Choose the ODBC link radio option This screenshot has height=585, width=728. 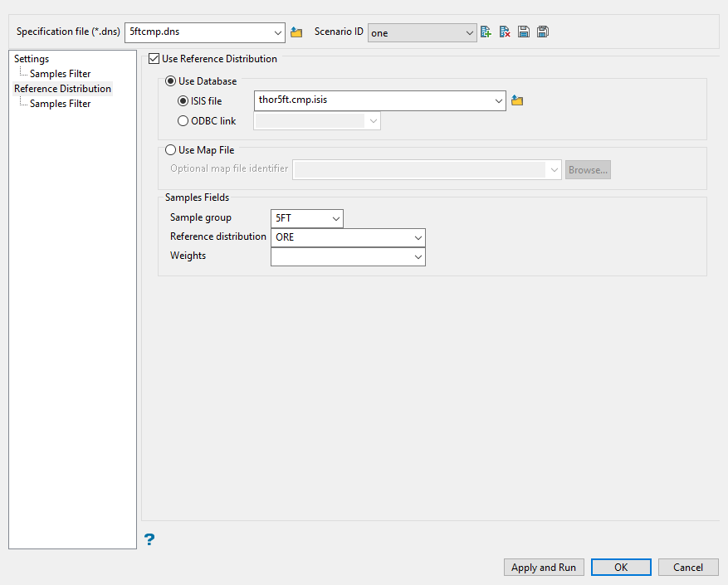click(183, 121)
